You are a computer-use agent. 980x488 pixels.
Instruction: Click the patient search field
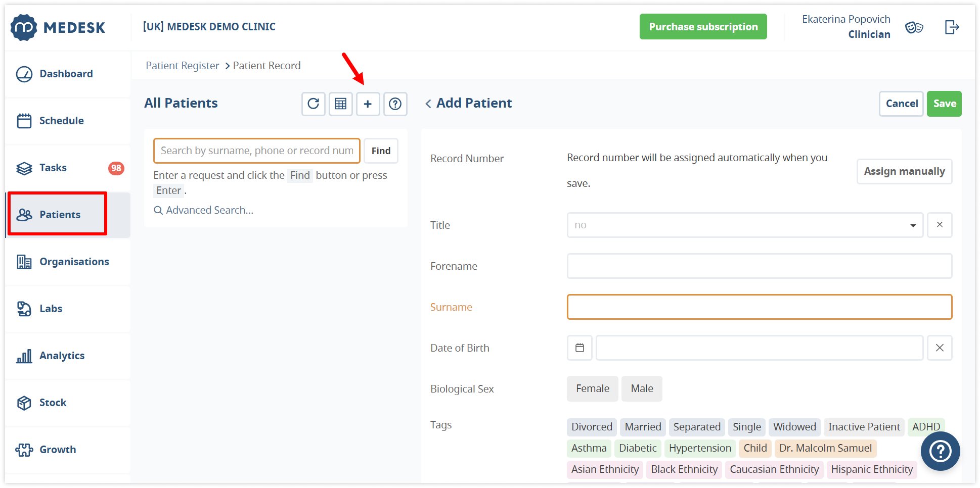[x=256, y=151]
